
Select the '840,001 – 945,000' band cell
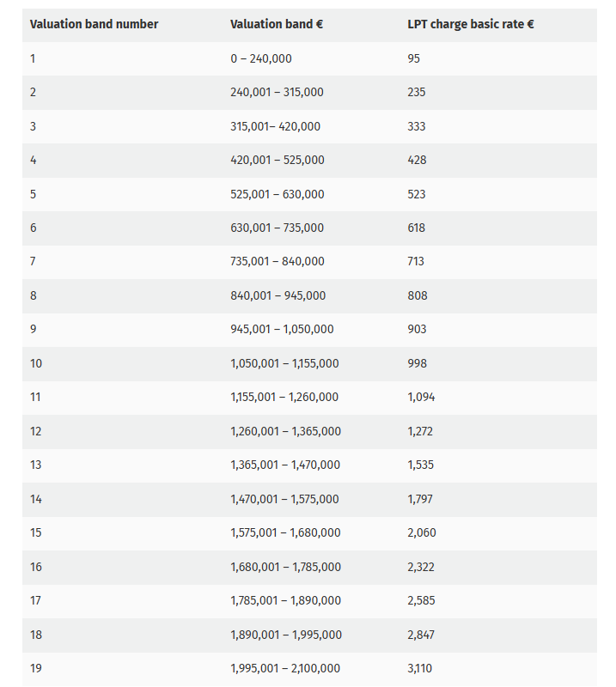pos(278,295)
